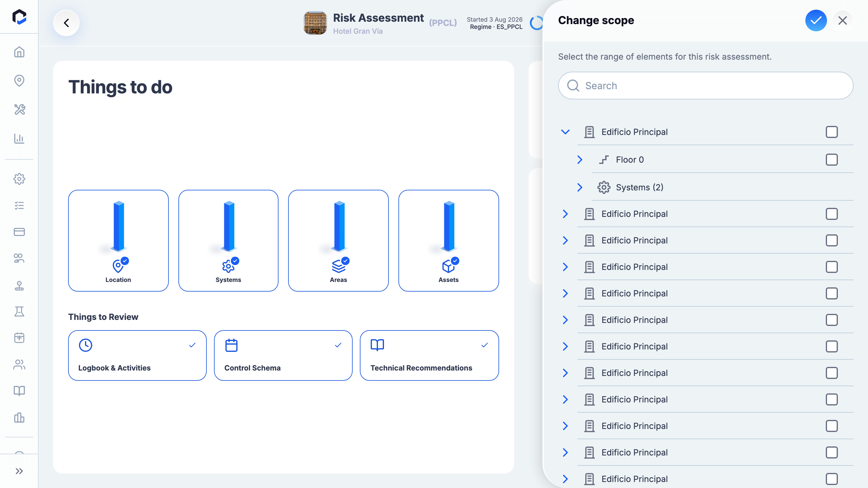The height and width of the screenshot is (488, 868).
Task: Open the users sidebar icon
Action: tap(19, 364)
